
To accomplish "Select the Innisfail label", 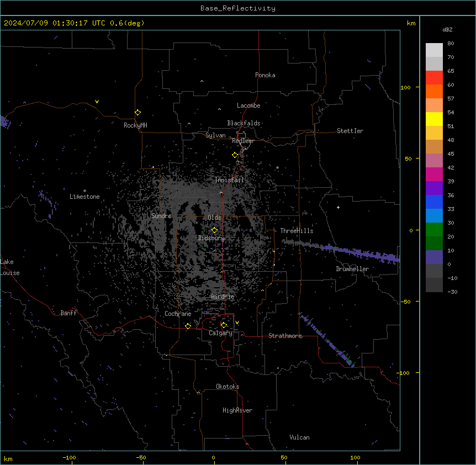I will tap(229, 180).
